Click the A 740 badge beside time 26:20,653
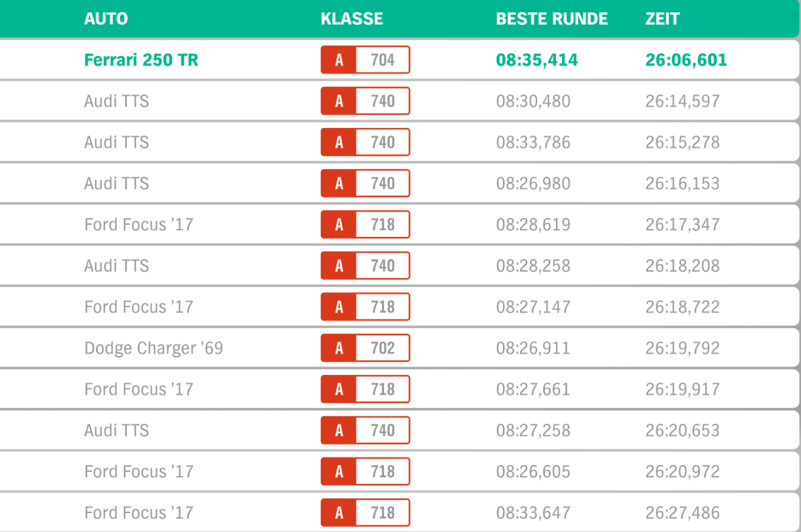801x532 pixels. pyautogui.click(x=365, y=430)
